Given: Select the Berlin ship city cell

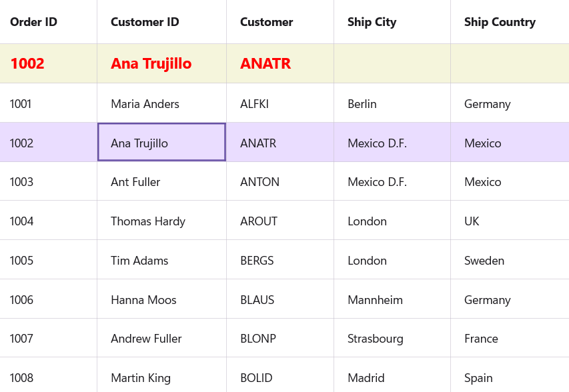Looking at the screenshot, I should 362,104.
